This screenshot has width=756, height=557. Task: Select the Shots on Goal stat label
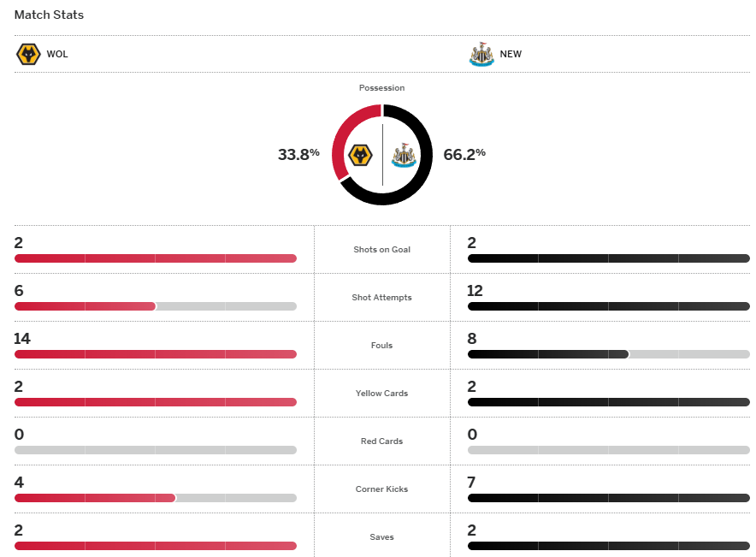[381, 250]
